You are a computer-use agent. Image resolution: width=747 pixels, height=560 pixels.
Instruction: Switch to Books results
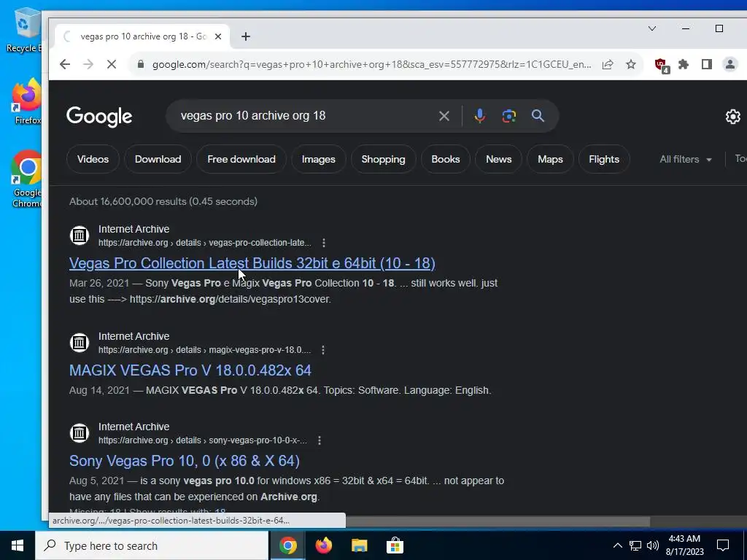(x=446, y=160)
